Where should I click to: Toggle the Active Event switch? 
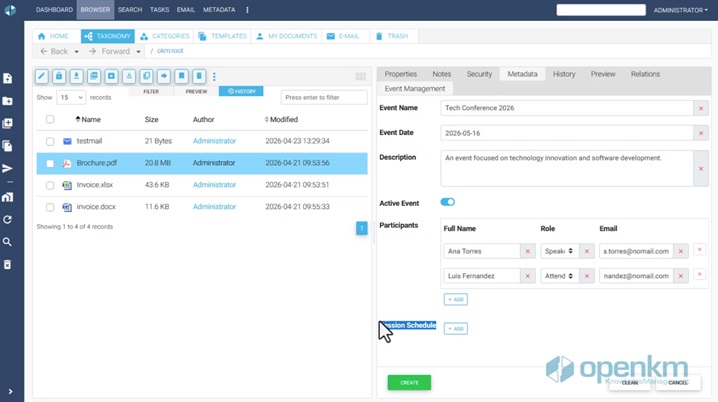click(x=447, y=202)
